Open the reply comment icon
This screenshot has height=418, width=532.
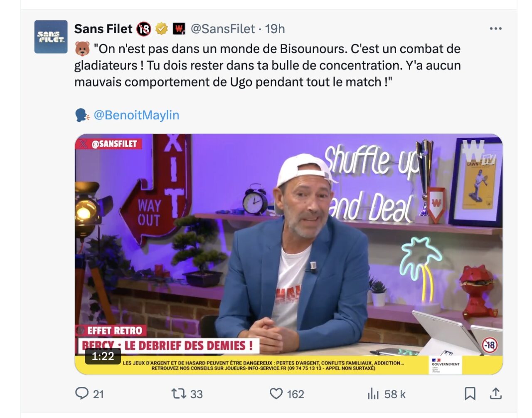pos(82,393)
